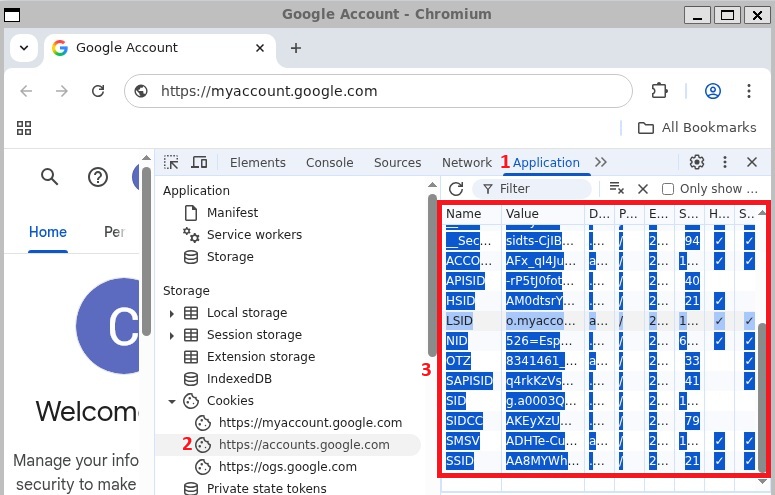Show more DevTools tabs chevron
Viewport: 775px width, 495px height.
pyautogui.click(x=600, y=162)
